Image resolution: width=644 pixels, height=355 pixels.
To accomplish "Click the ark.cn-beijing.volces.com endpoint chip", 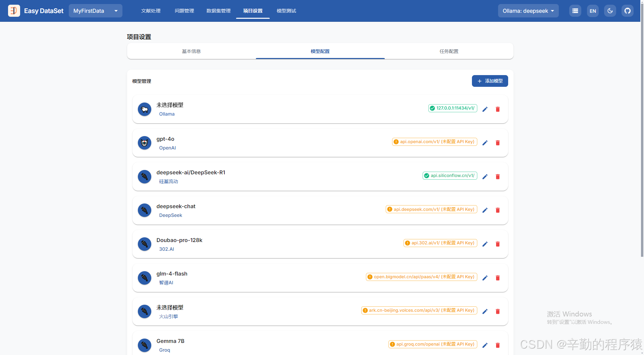I will [x=419, y=310].
